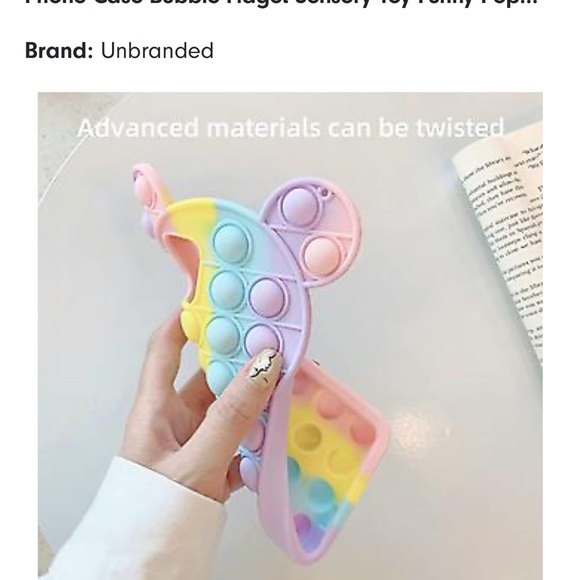Screen dimensions: 580x580
Task: Click the word 'materials' in the caption
Action: click(263, 128)
